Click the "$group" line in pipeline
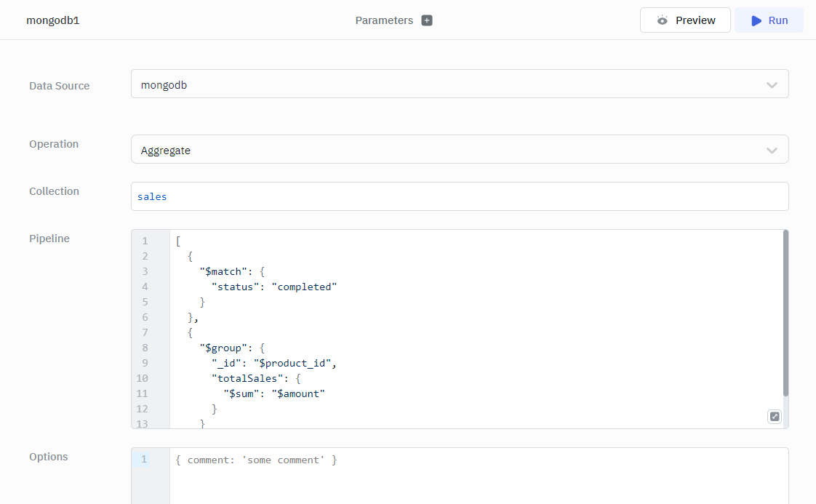Viewport: 816px width, 504px height. pos(225,348)
